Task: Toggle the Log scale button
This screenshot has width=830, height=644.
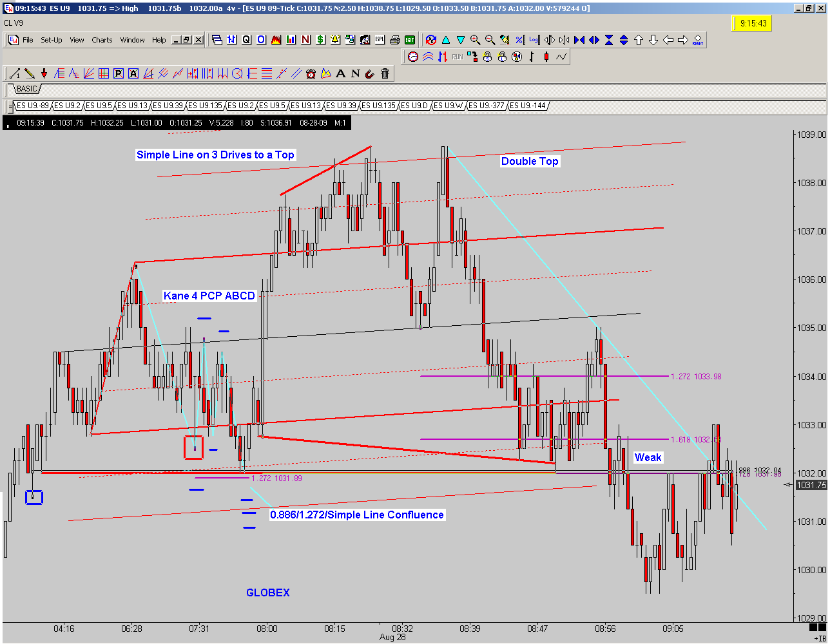Action: (534, 40)
